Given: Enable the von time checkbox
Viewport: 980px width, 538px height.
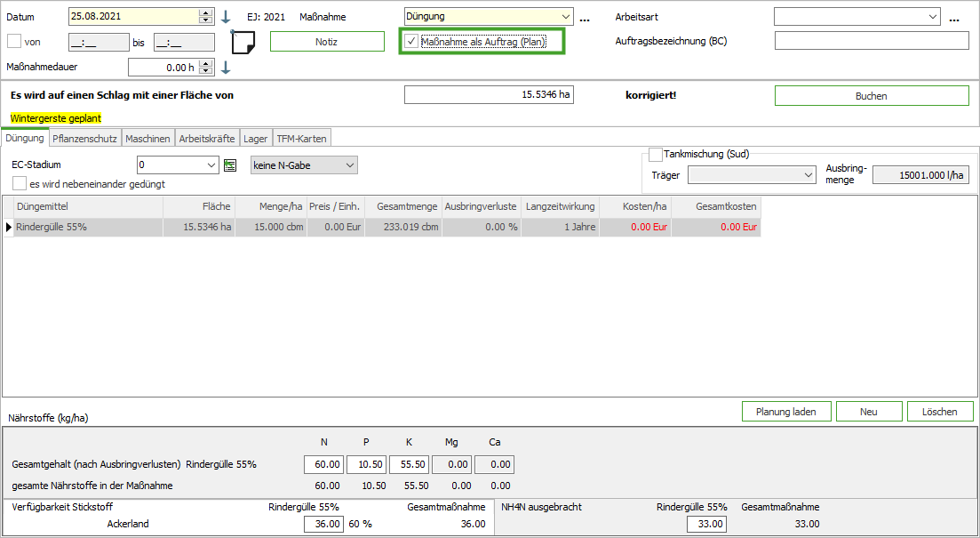Looking at the screenshot, I should pyautogui.click(x=14, y=41).
